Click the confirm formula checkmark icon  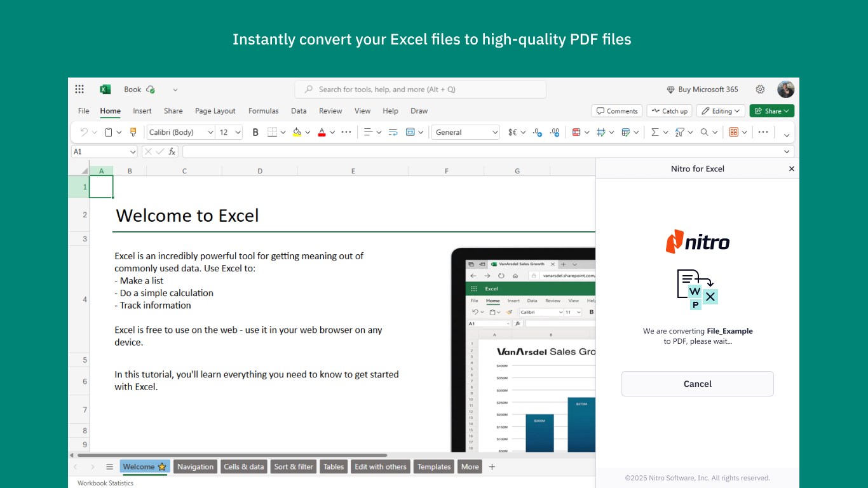click(x=159, y=152)
